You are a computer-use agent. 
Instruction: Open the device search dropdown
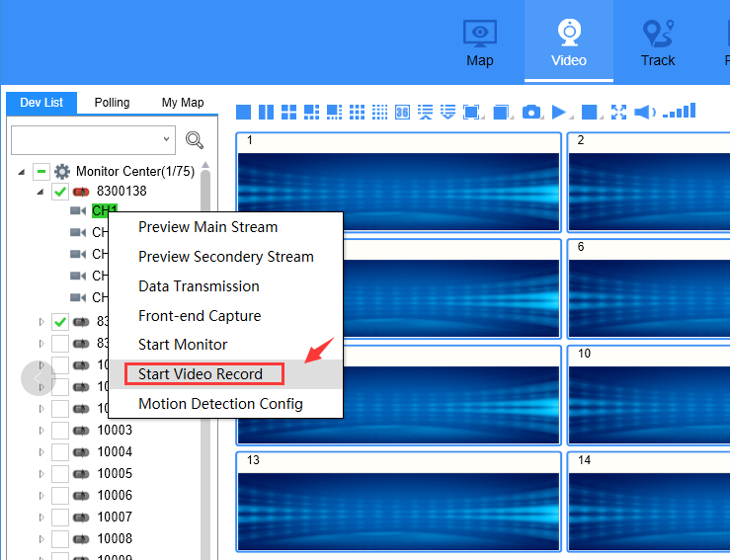pos(166,139)
